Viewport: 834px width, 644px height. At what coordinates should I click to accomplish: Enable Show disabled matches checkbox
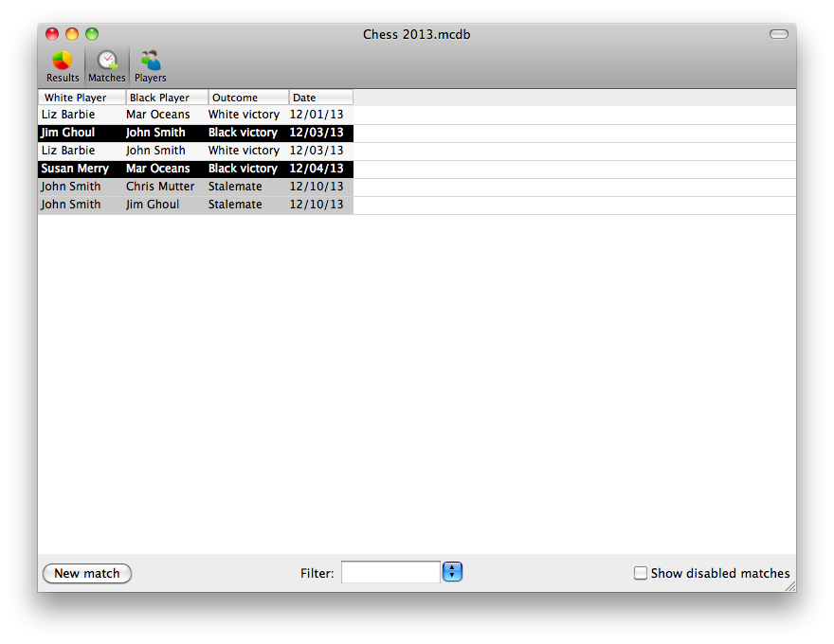(641, 573)
